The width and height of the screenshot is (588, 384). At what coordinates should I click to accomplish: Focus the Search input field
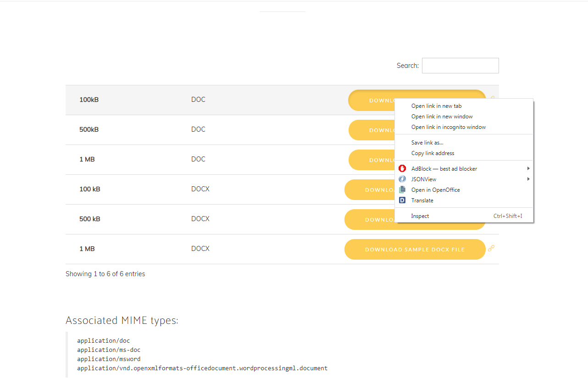coord(460,66)
